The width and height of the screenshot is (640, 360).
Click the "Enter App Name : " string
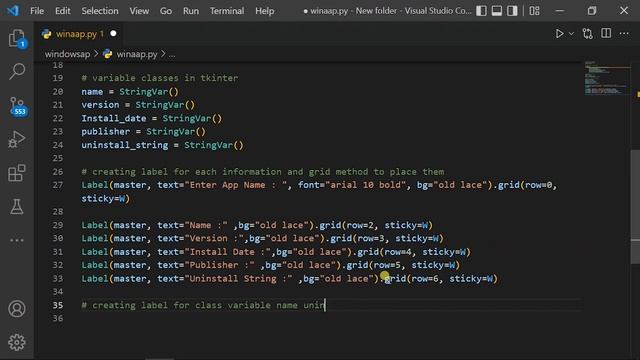[x=236, y=185]
